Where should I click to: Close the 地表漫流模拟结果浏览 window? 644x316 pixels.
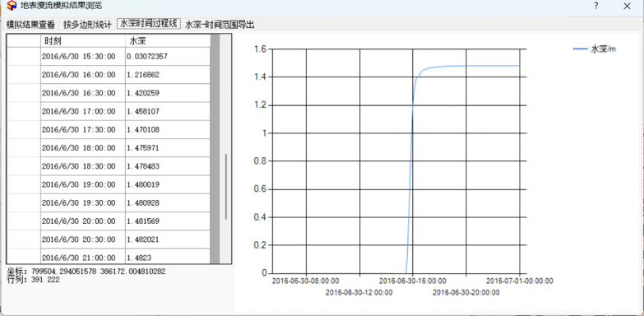pyautogui.click(x=627, y=6)
